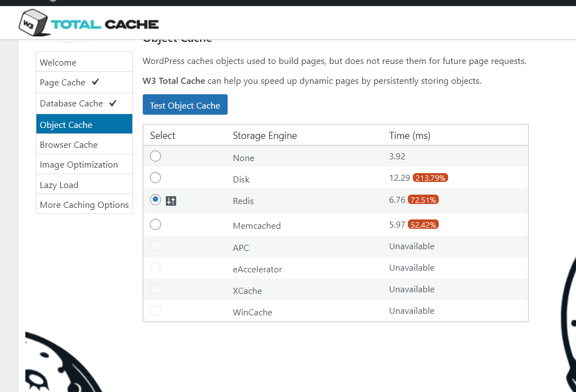Click the Database Cache checkmark icon

[113, 103]
